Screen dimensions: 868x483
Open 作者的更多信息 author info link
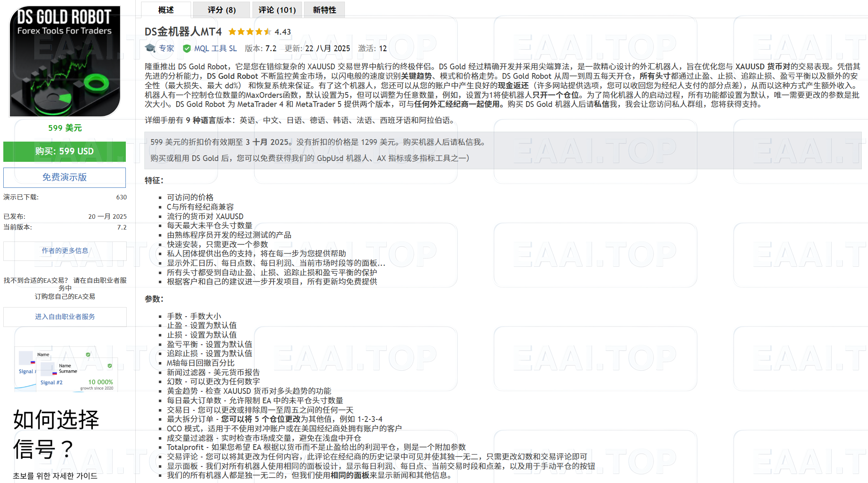(65, 251)
